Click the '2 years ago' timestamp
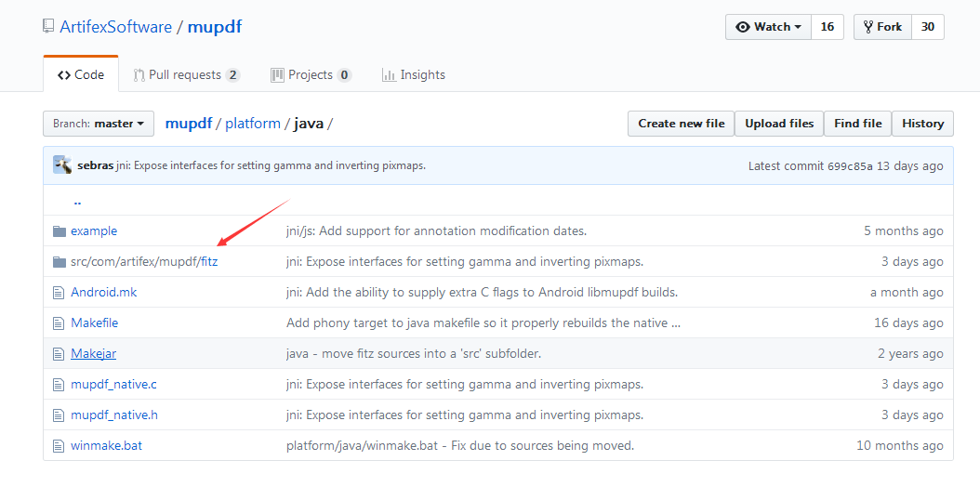 (x=910, y=353)
